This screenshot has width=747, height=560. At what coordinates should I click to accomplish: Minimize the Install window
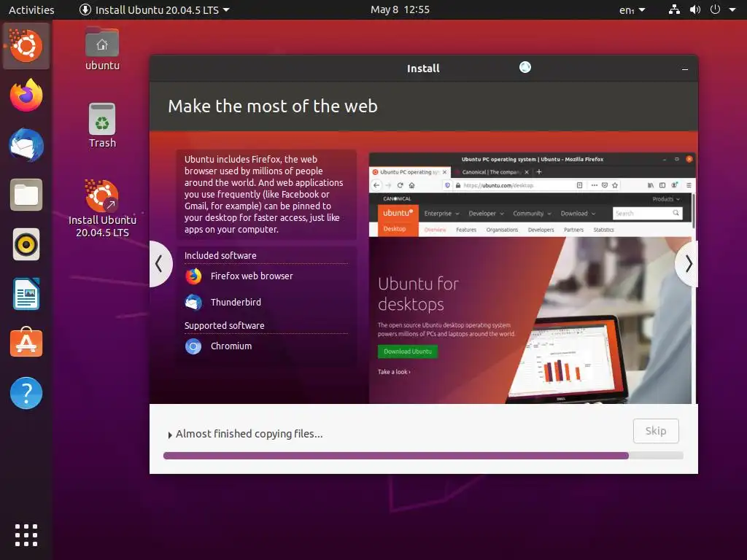tap(684, 69)
